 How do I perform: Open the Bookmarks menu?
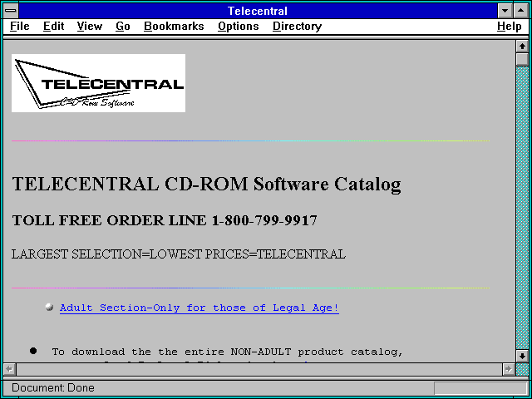[174, 27]
